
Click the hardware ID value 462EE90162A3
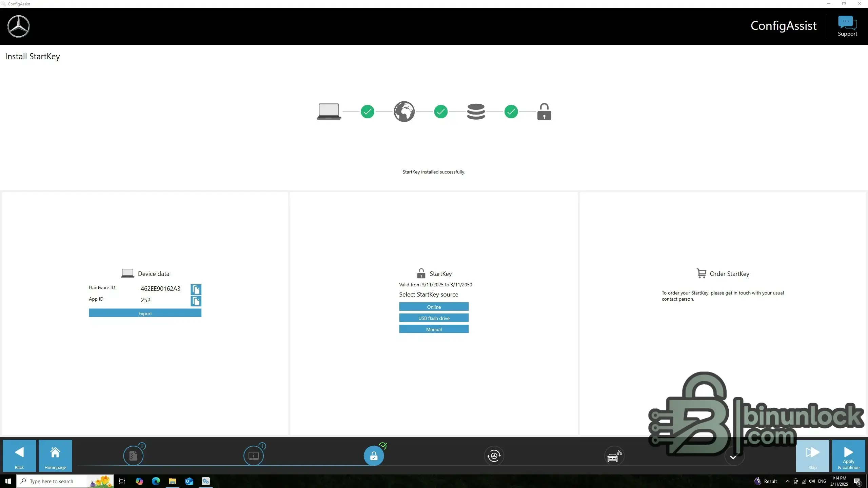point(160,289)
